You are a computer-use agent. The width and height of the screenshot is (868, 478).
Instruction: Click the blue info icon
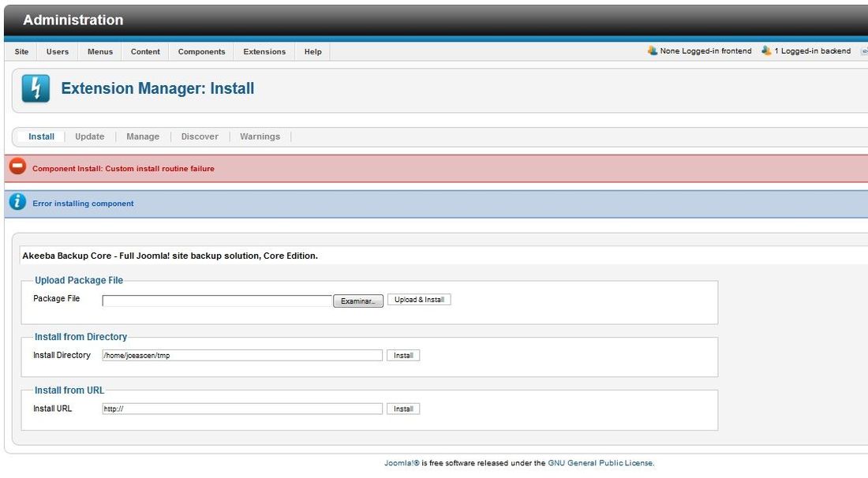click(x=17, y=201)
